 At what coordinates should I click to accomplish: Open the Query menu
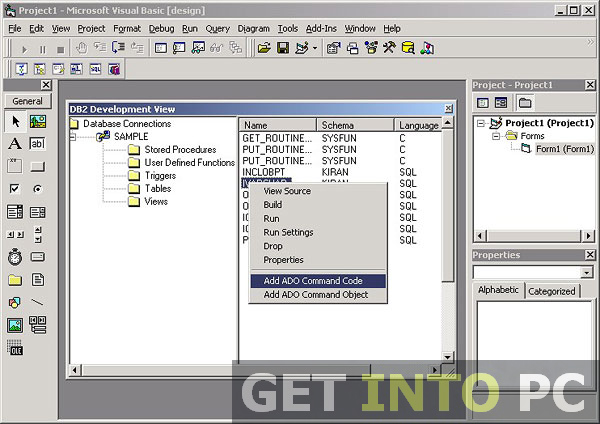[x=218, y=29]
